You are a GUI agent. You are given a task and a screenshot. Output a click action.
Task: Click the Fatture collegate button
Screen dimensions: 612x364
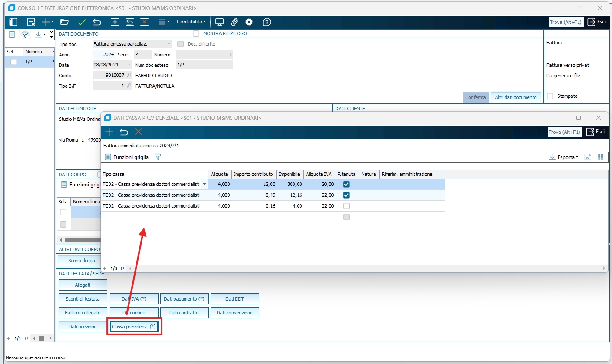[x=83, y=313]
